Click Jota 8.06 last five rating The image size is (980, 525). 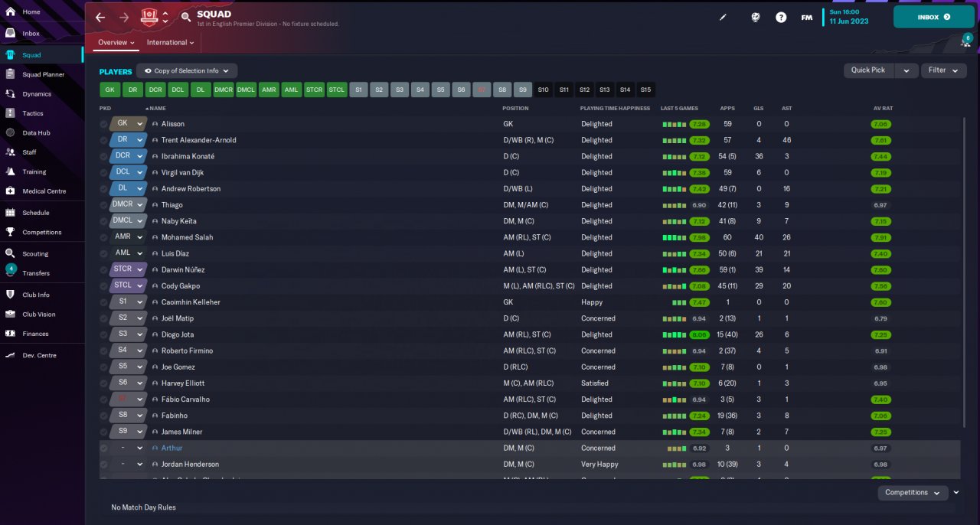tap(699, 334)
